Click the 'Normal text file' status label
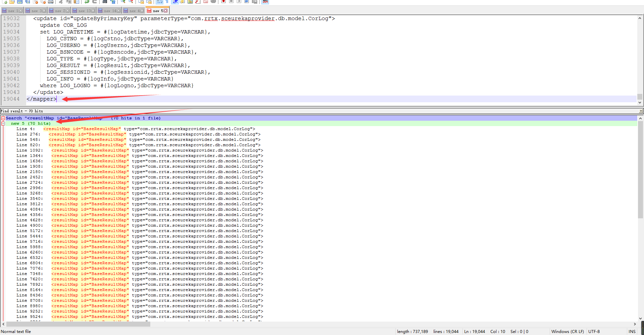This screenshot has width=644, height=335. 16,332
